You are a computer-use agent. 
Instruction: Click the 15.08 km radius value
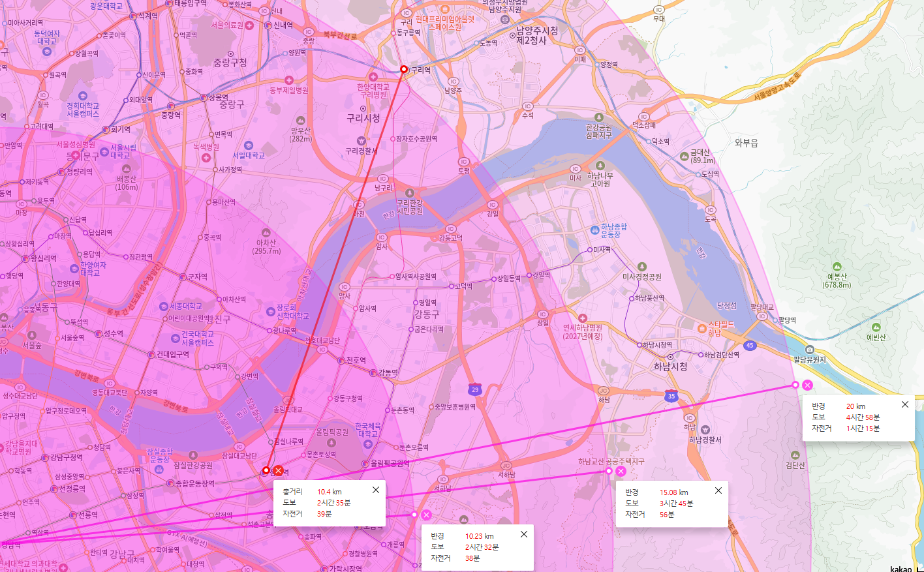pyautogui.click(x=673, y=492)
